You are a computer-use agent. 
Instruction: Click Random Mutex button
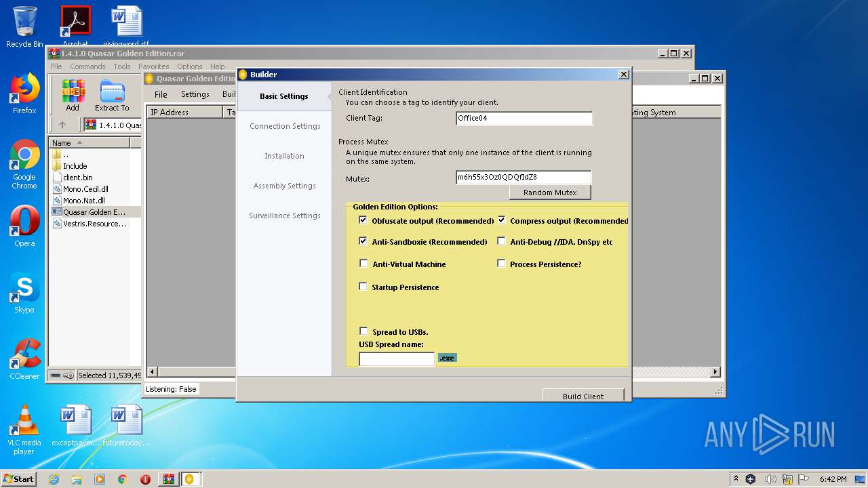click(550, 192)
